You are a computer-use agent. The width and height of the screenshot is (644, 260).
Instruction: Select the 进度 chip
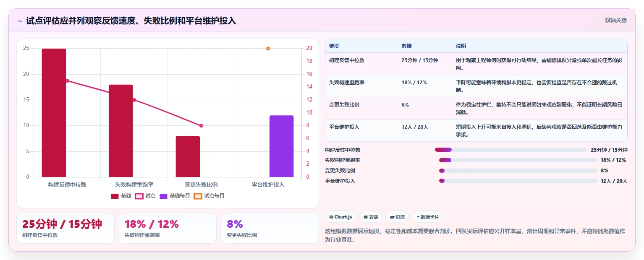(397, 217)
